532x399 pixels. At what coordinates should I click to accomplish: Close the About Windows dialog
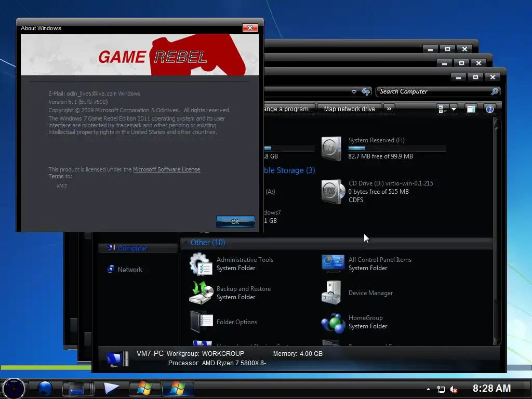[x=250, y=28]
